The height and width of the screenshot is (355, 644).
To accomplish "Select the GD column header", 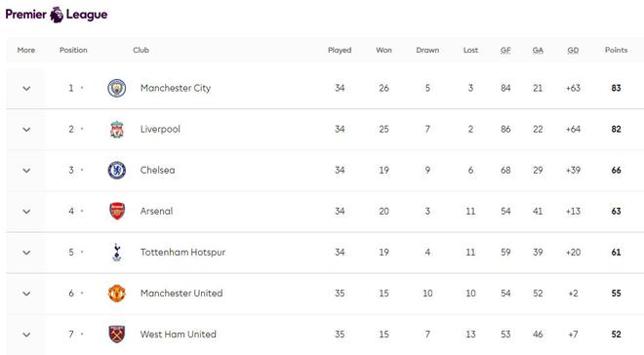I will [573, 50].
